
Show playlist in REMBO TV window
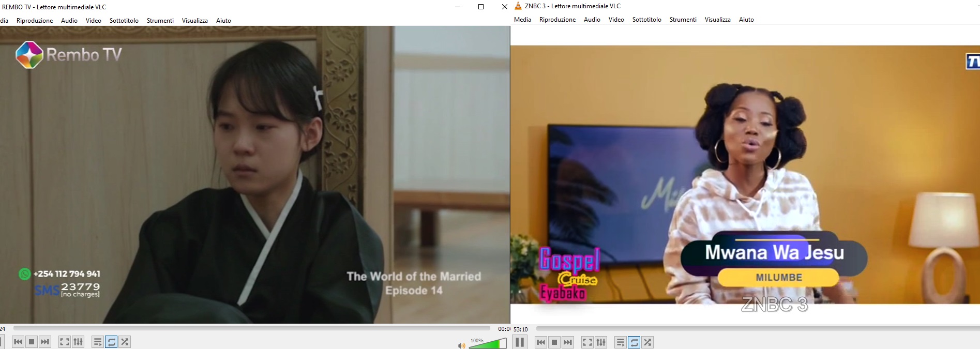coord(98,342)
